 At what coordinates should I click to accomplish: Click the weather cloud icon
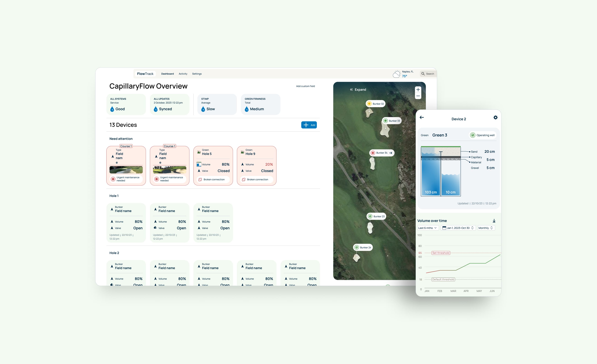pyautogui.click(x=397, y=74)
